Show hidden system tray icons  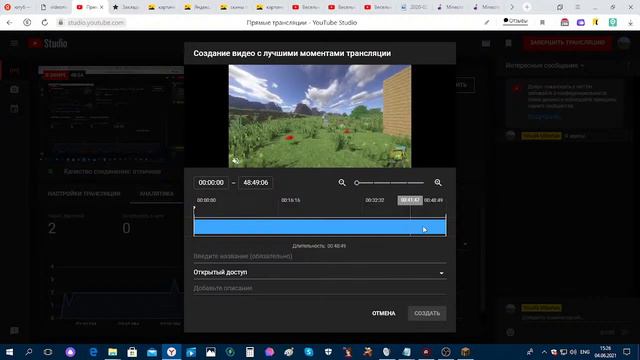click(x=544, y=352)
